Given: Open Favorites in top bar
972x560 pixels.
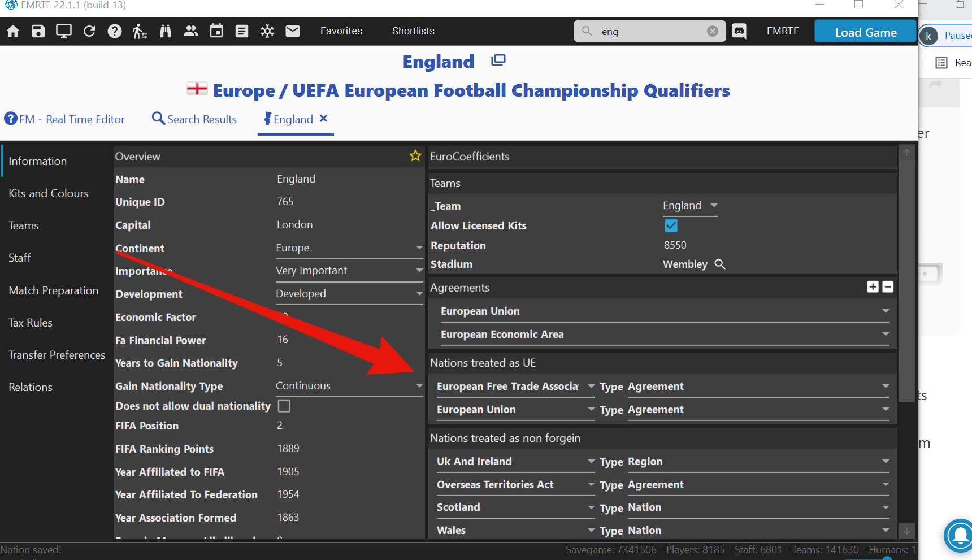Looking at the screenshot, I should (341, 31).
